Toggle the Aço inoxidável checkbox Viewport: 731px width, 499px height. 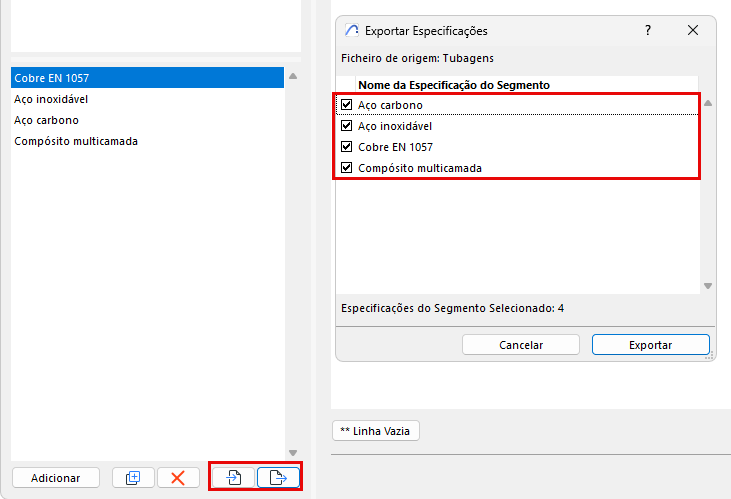coord(347,126)
